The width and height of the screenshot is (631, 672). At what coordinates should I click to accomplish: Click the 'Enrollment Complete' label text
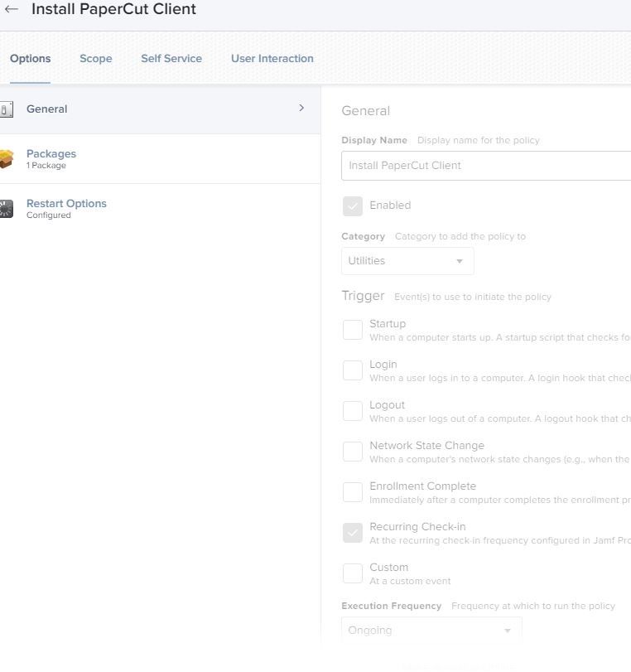pyautogui.click(x=423, y=486)
